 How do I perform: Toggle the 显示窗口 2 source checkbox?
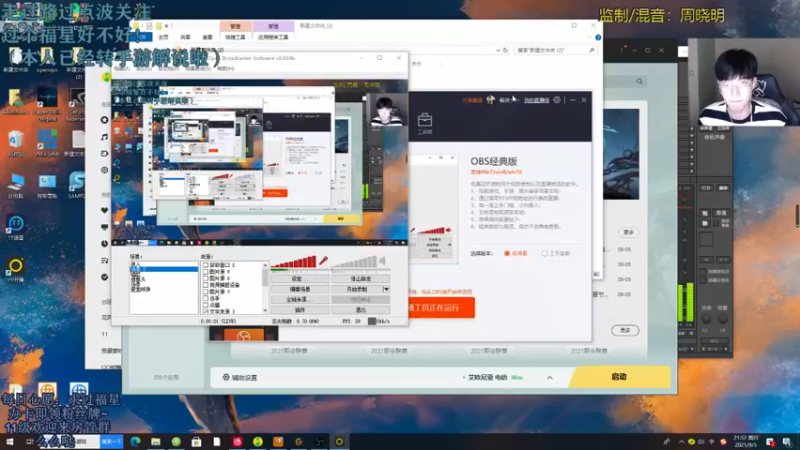pyautogui.click(x=206, y=265)
